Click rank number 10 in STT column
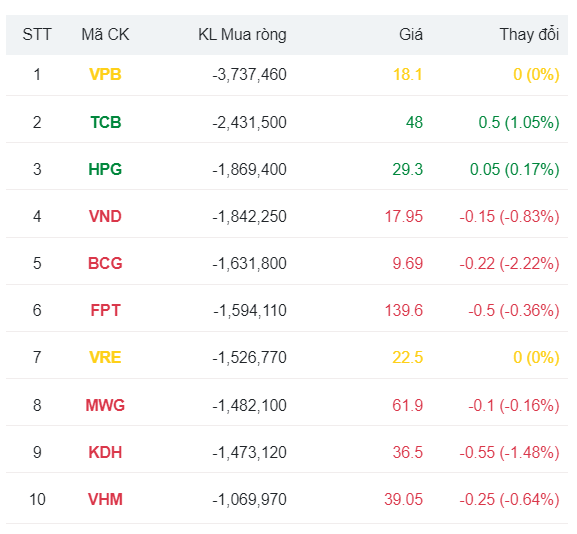This screenshot has height=534, width=577. point(37,499)
